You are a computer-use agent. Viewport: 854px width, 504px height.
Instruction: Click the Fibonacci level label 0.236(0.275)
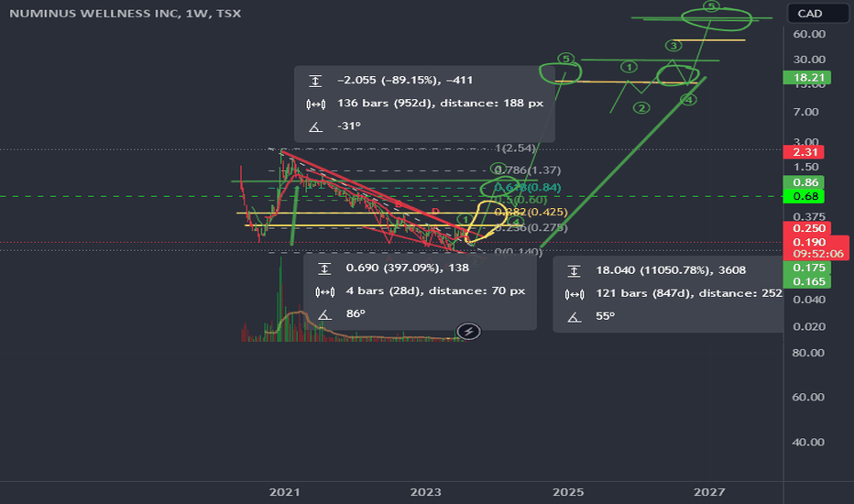531,227
